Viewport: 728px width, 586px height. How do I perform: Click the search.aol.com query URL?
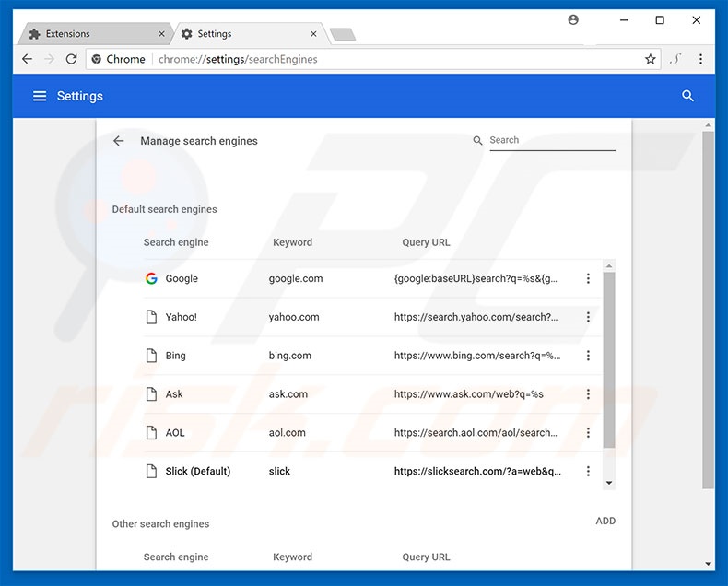coord(476,433)
